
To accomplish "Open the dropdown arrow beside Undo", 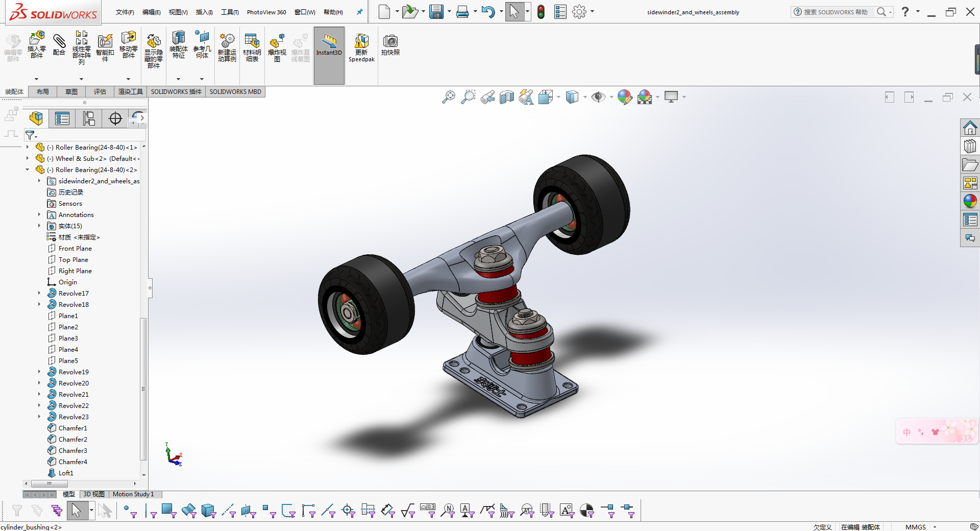I will point(501,12).
